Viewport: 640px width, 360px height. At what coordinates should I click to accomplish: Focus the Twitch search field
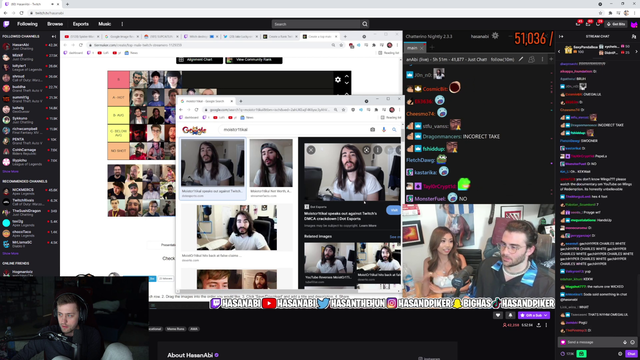tap(316, 24)
